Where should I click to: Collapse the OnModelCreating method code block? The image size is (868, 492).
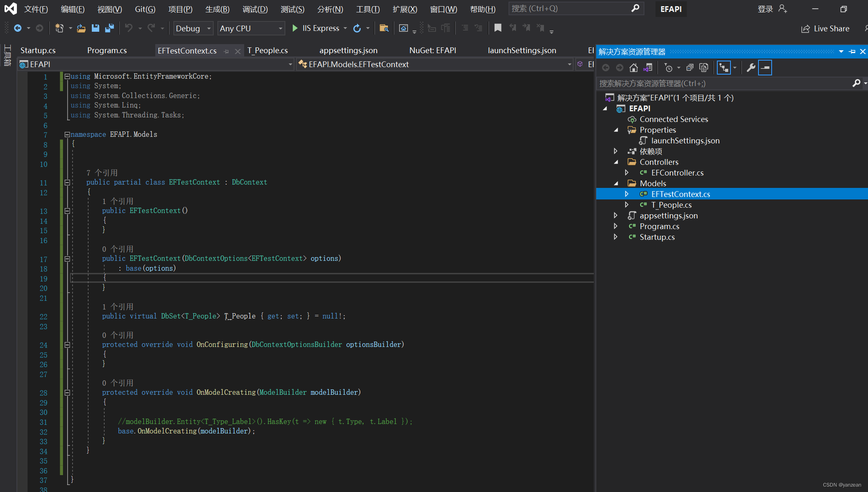[x=67, y=393]
